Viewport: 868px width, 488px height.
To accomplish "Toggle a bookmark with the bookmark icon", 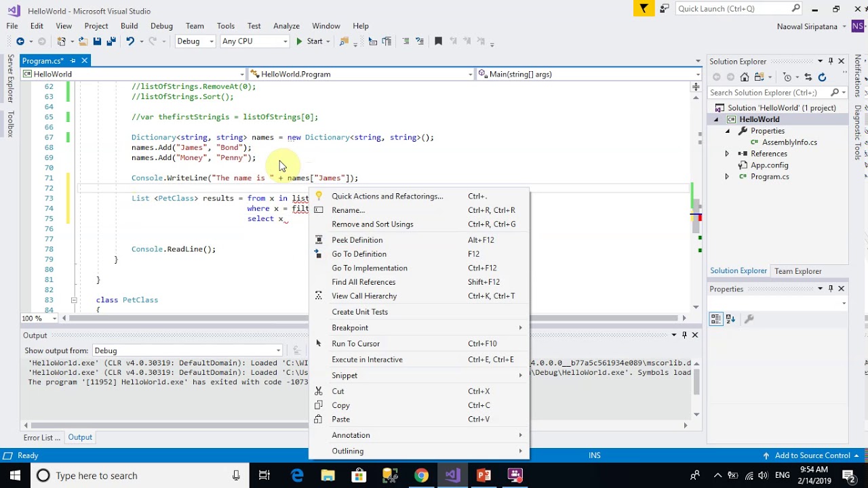I will (438, 41).
